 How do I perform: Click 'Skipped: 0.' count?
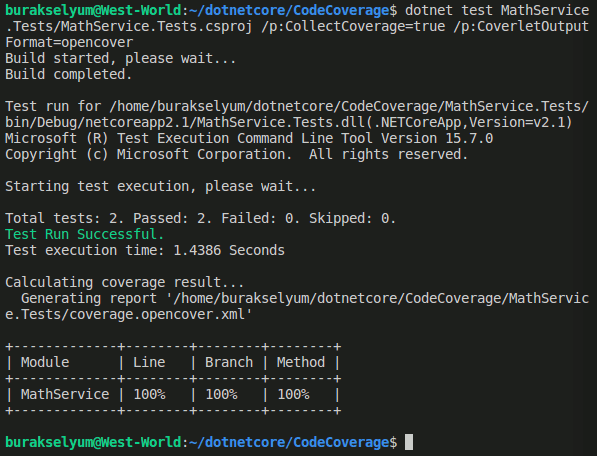tap(352, 218)
